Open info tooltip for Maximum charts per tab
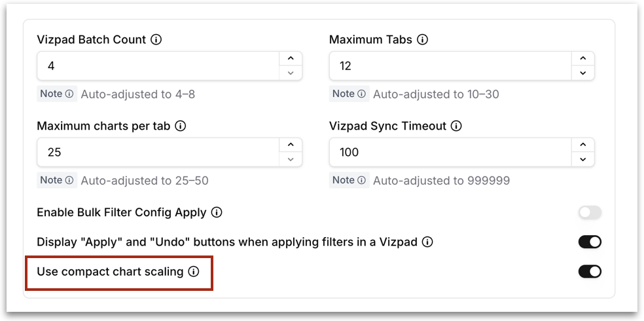The height and width of the screenshot is (321, 644). [180, 126]
